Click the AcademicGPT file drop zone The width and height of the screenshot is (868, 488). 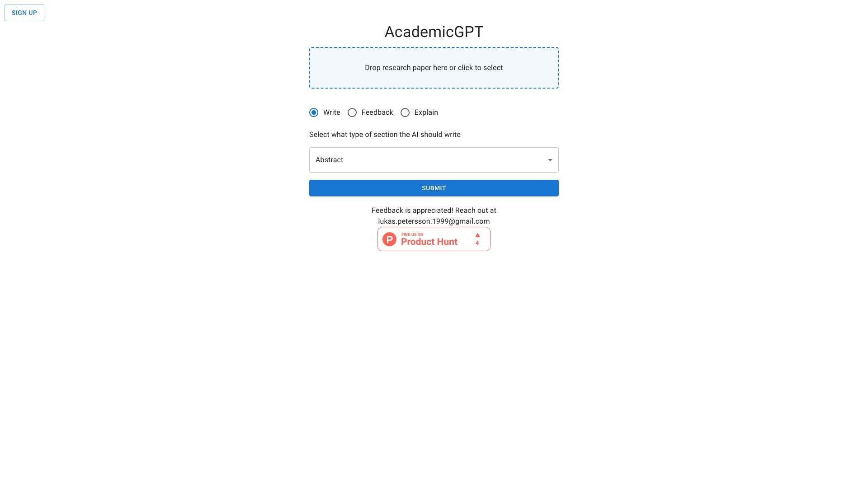[x=434, y=67]
